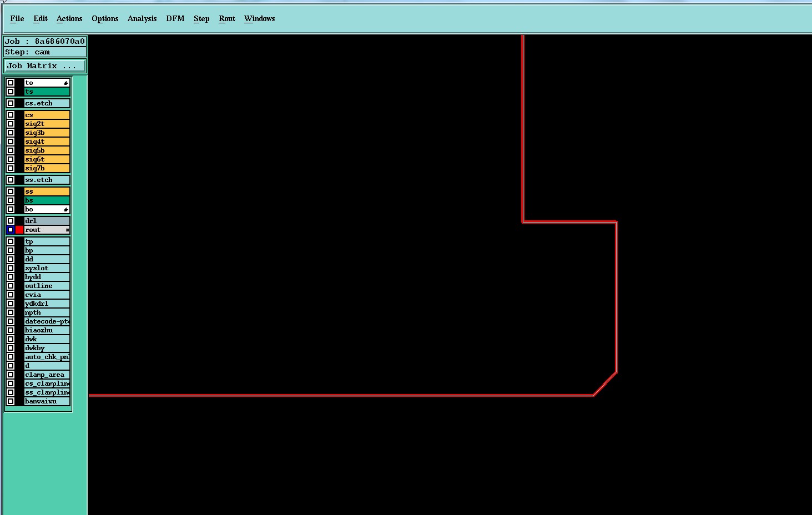Toggle the checkbox for the 'to' layer
This screenshot has width=812, height=515.
[11, 83]
